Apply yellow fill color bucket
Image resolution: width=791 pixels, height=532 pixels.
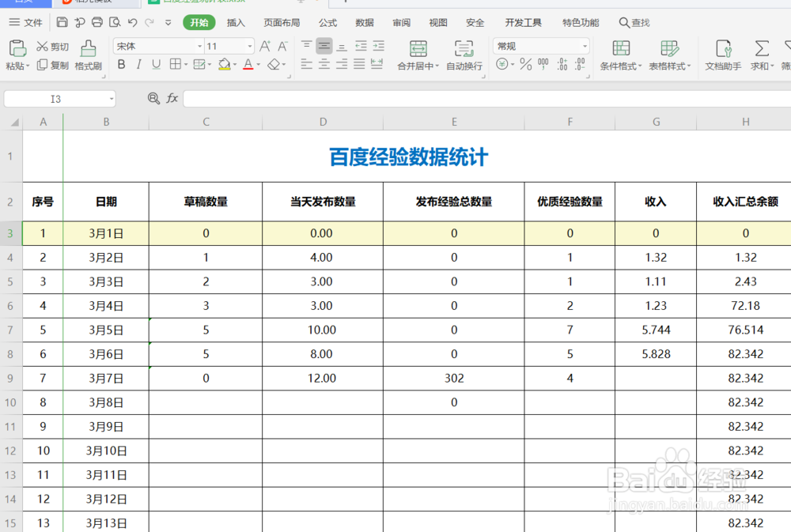click(224, 64)
